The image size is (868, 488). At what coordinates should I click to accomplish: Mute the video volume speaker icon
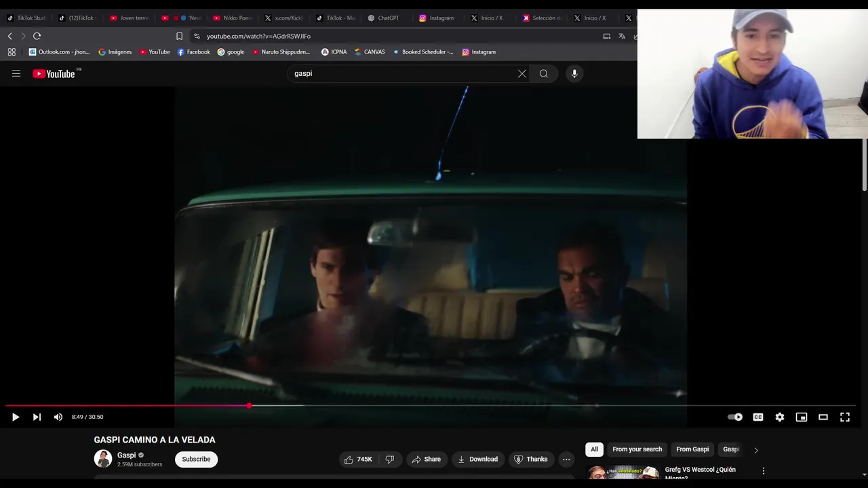pos(58,417)
